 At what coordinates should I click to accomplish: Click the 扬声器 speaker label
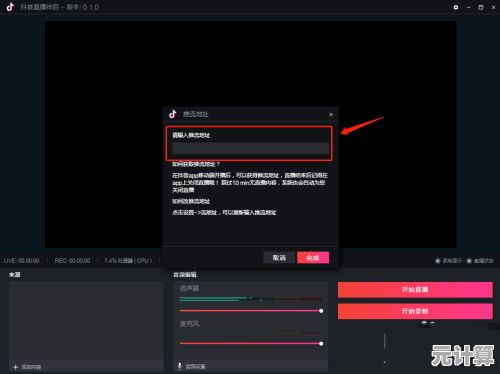pyautogui.click(x=189, y=288)
